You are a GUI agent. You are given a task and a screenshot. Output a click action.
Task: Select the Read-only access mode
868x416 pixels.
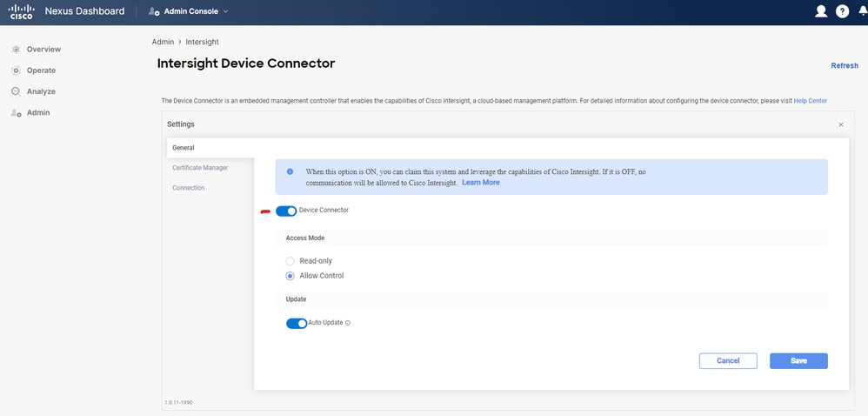[x=290, y=261]
